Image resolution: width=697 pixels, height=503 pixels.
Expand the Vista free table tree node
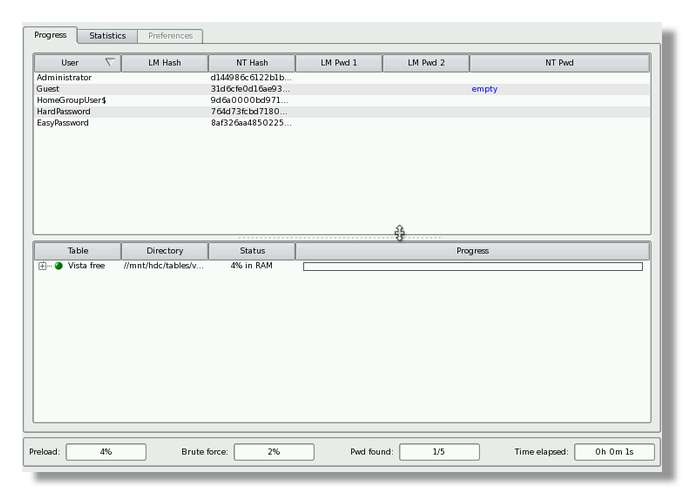click(42, 266)
